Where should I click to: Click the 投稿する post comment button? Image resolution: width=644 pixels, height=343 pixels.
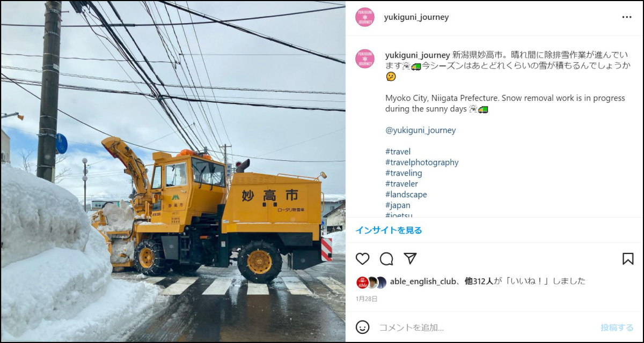[617, 327]
